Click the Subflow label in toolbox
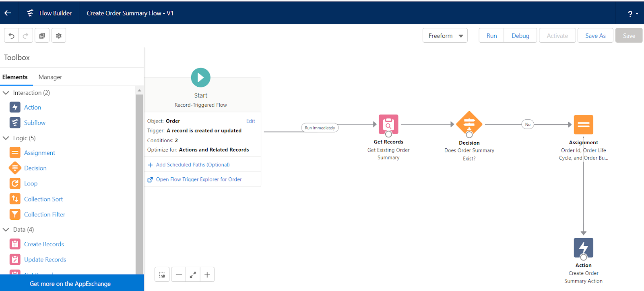 [35, 123]
